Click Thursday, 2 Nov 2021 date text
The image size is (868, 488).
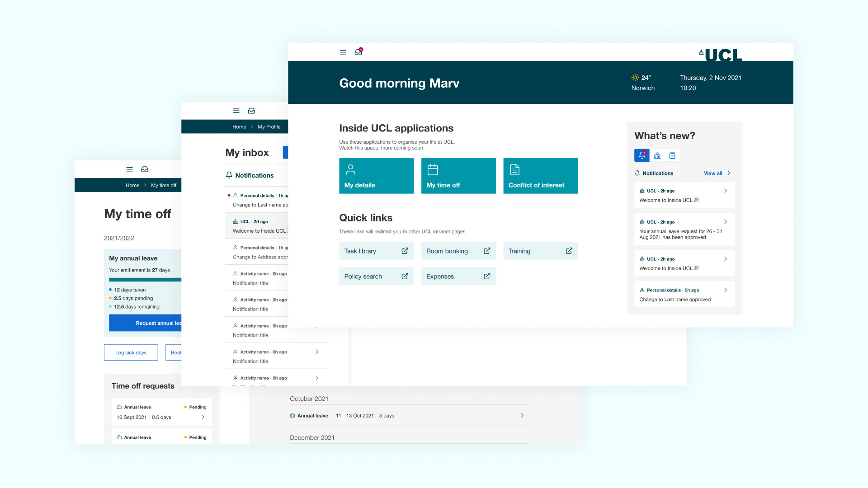point(711,78)
